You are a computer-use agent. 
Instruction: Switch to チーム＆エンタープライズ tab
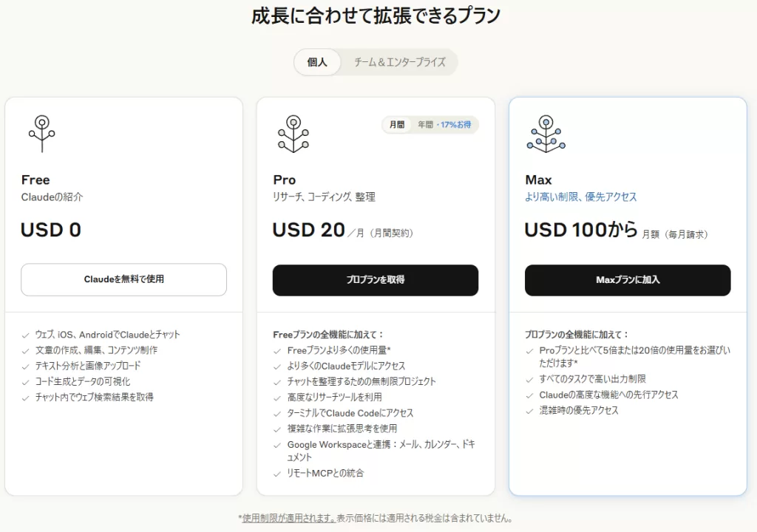tap(399, 62)
